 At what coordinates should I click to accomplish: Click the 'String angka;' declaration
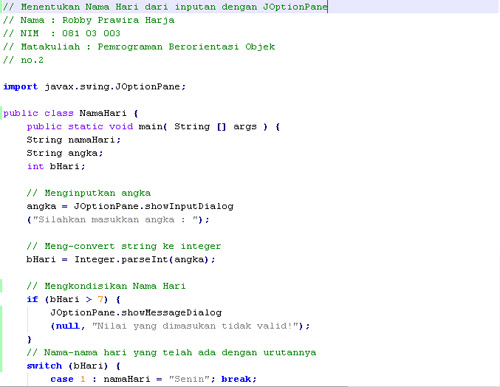[x=65, y=153]
